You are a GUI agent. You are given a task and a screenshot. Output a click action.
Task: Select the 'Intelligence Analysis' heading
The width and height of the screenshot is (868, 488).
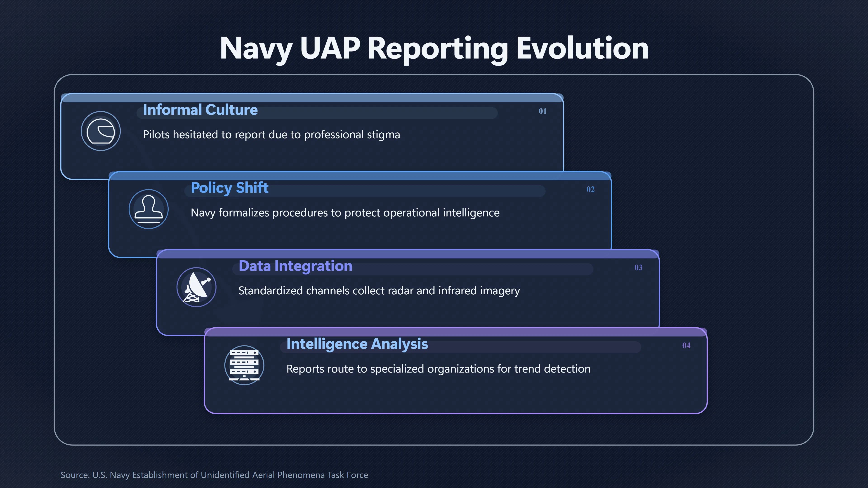(x=357, y=344)
